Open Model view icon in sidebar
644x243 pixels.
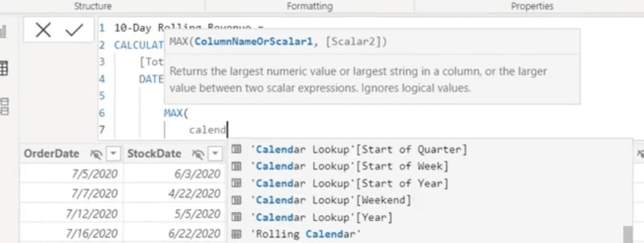coord(4,107)
